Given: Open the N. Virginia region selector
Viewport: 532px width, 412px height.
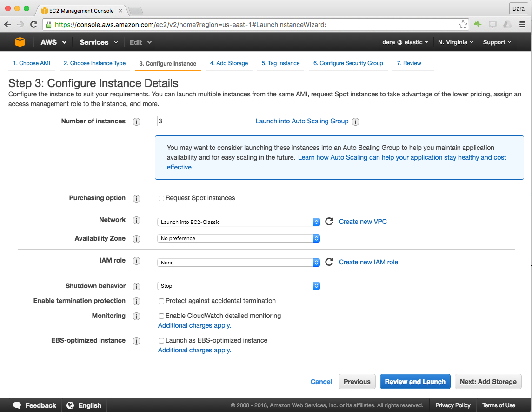Looking at the screenshot, I should coord(455,42).
